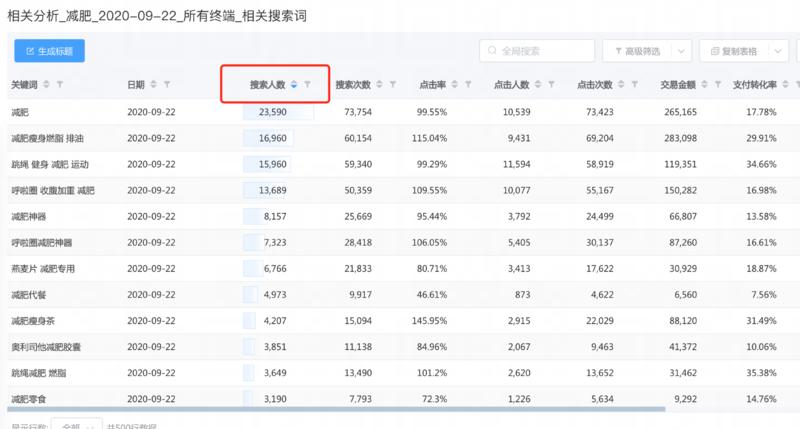This screenshot has height=429, width=800.
Task: Sort by 日期 column arrows
Action: point(154,84)
